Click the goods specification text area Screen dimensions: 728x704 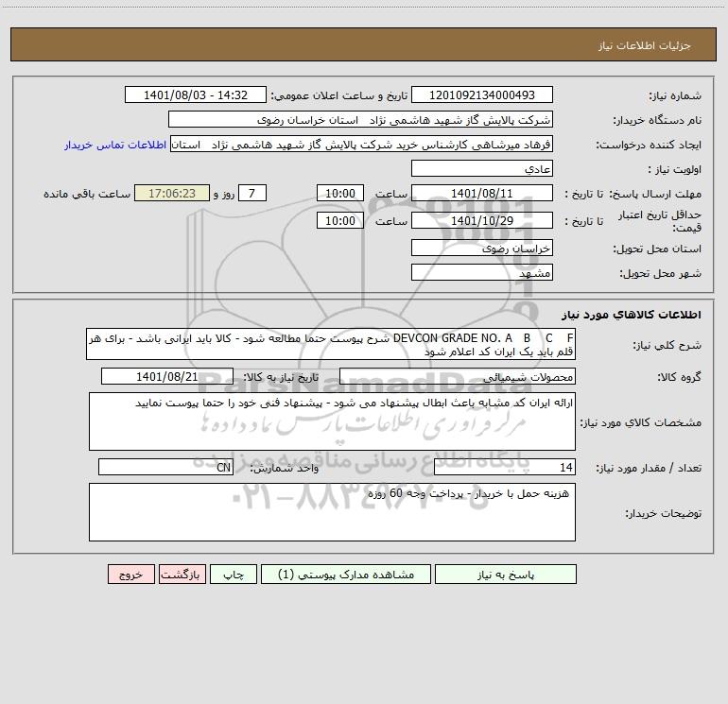point(332,421)
